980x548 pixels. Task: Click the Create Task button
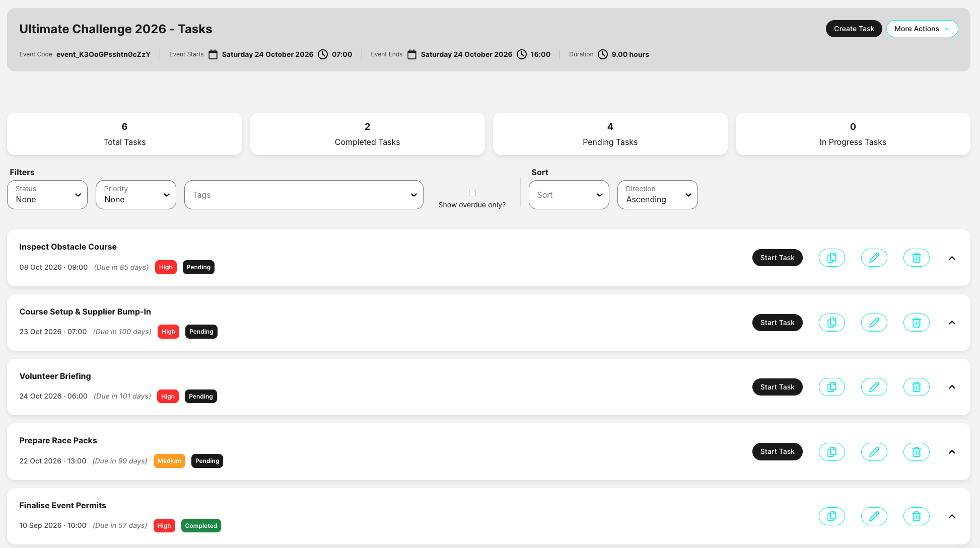[854, 29]
